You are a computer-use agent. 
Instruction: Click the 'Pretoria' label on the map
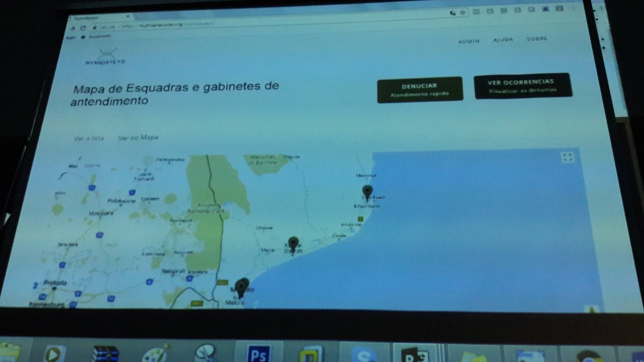coord(55,283)
